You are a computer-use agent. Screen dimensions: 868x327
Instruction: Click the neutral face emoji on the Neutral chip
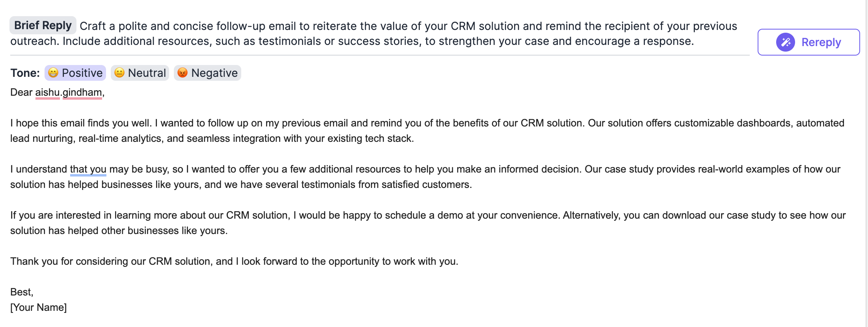(x=119, y=72)
